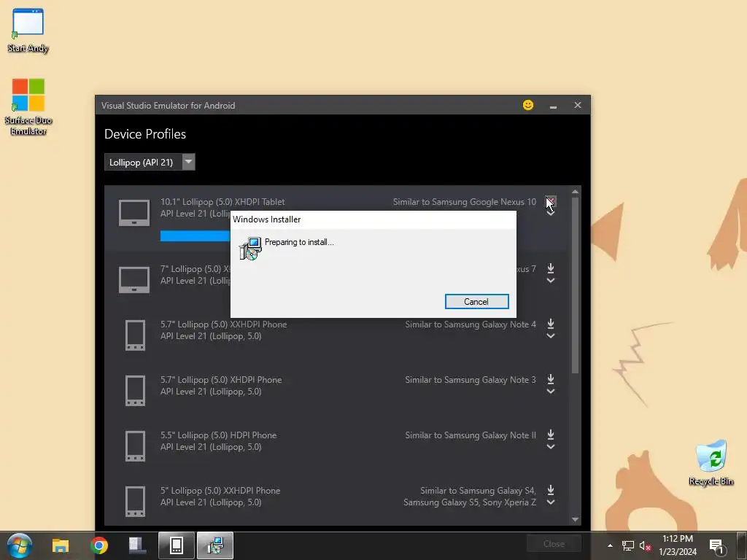Viewport: 747px width, 560px height.
Task: Open the Start Andy desktop shortcut
Action: (x=28, y=30)
